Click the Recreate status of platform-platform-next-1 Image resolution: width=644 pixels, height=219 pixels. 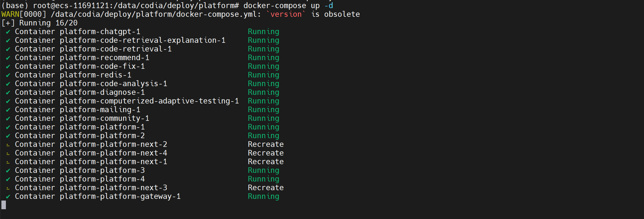266,162
